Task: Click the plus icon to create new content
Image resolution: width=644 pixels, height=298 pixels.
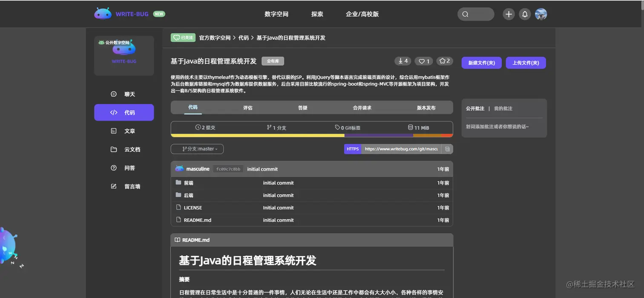Action: 508,14
